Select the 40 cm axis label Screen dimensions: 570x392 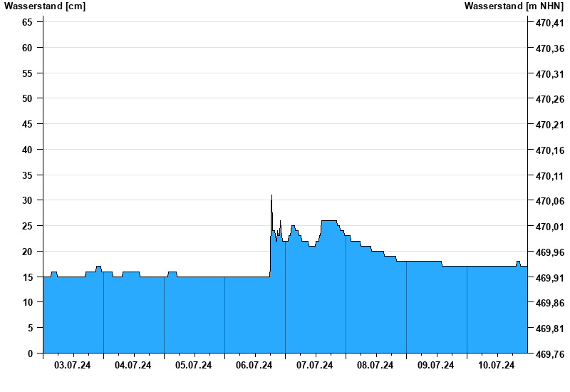point(27,150)
